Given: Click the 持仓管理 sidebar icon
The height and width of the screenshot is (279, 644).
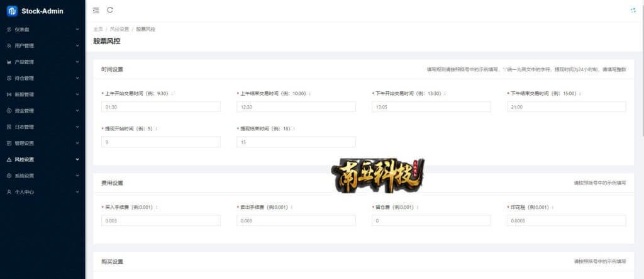Looking at the screenshot, I should [x=9, y=78].
